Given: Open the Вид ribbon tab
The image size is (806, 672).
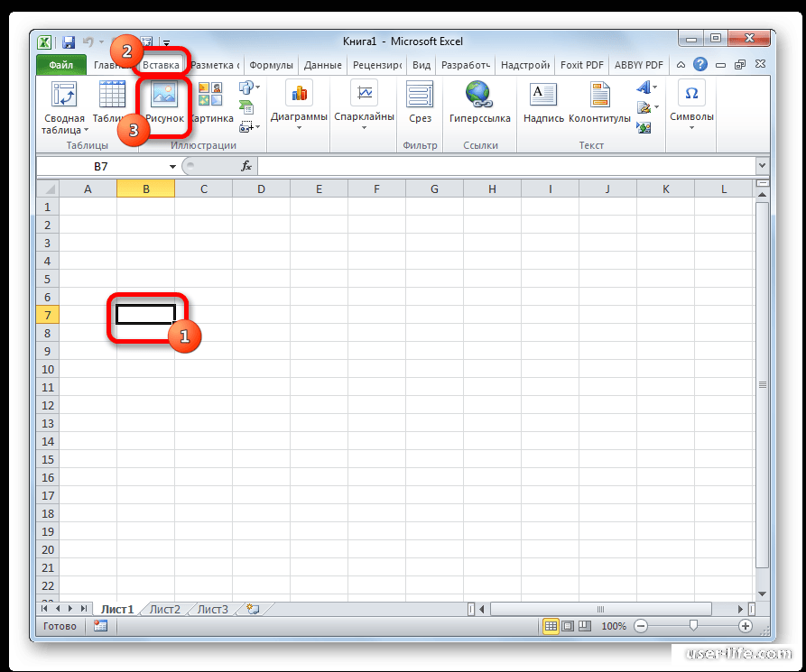Looking at the screenshot, I should tap(421, 65).
